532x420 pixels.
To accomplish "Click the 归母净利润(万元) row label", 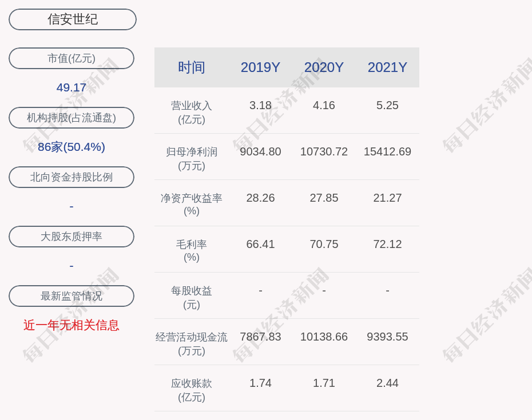I will (192, 159).
